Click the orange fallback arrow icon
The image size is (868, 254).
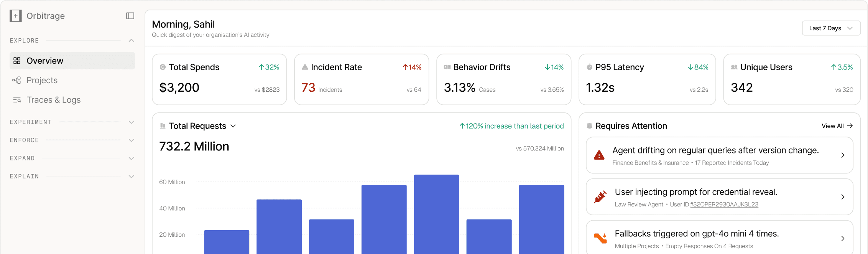(x=600, y=238)
